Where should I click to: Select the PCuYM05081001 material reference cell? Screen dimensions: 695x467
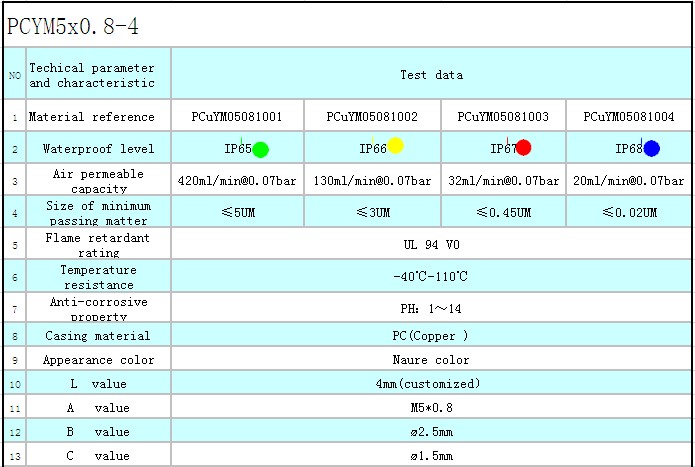pyautogui.click(x=237, y=117)
